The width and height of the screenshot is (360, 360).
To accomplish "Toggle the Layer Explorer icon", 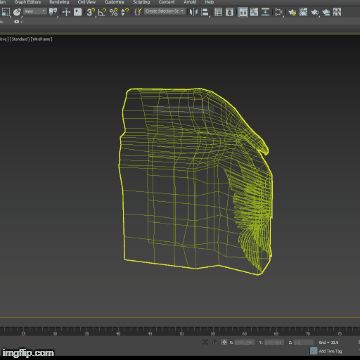I will click(229, 12).
